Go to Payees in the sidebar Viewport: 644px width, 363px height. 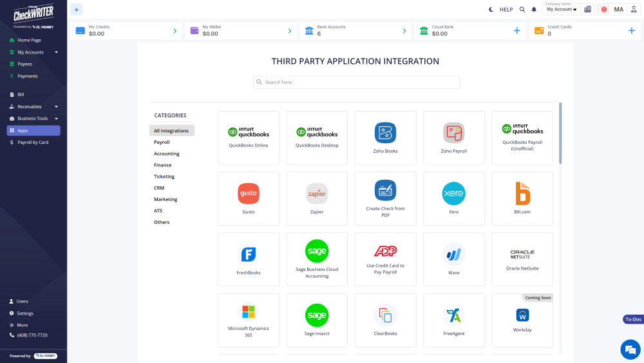(x=24, y=64)
